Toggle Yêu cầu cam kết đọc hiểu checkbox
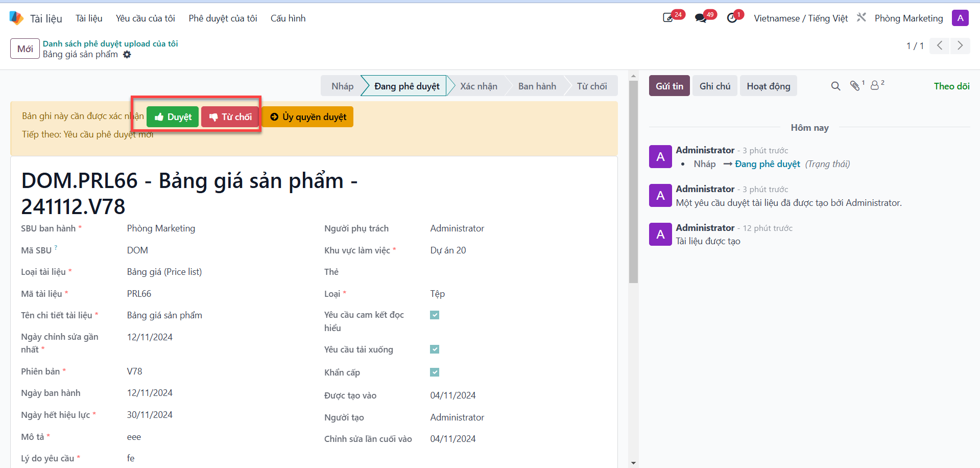The image size is (980, 468). [x=435, y=315]
